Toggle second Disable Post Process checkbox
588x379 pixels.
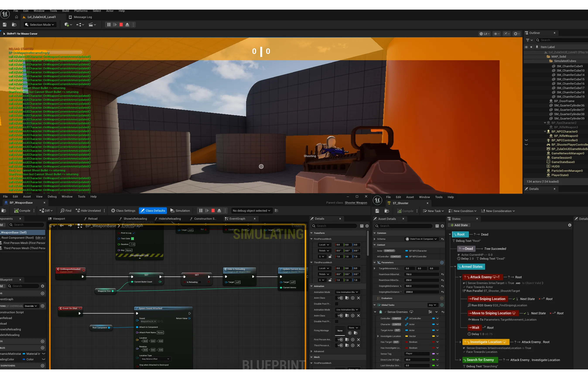coord(337,321)
